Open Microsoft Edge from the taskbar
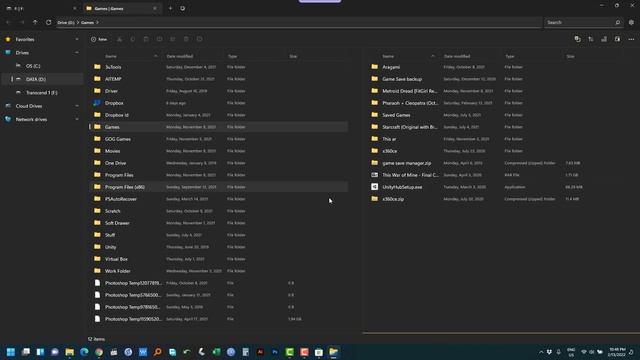Viewport: 640px width, 360px height. [84, 352]
